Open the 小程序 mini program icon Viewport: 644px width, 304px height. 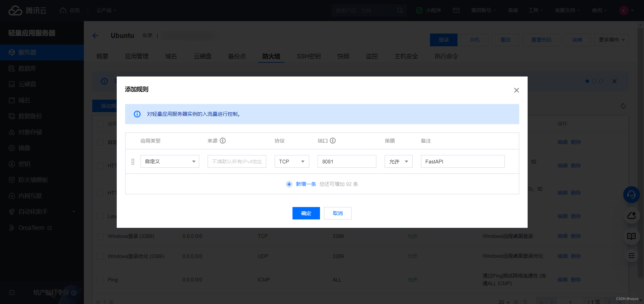pos(419,10)
